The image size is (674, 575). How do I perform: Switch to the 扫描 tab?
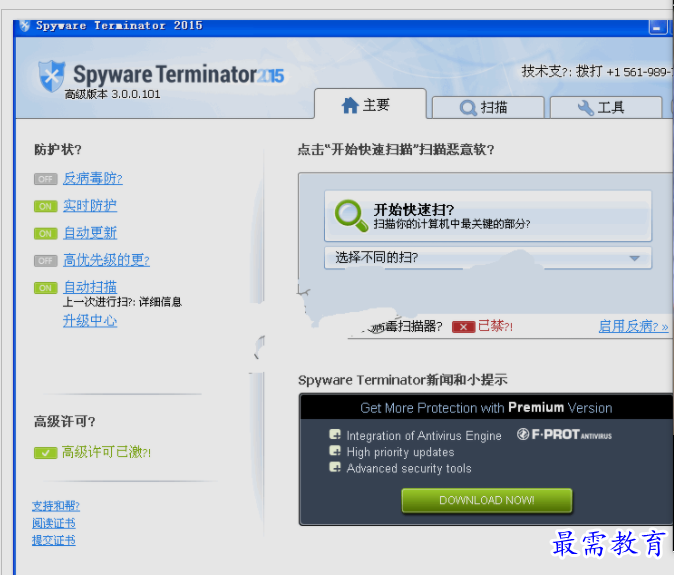pos(488,107)
